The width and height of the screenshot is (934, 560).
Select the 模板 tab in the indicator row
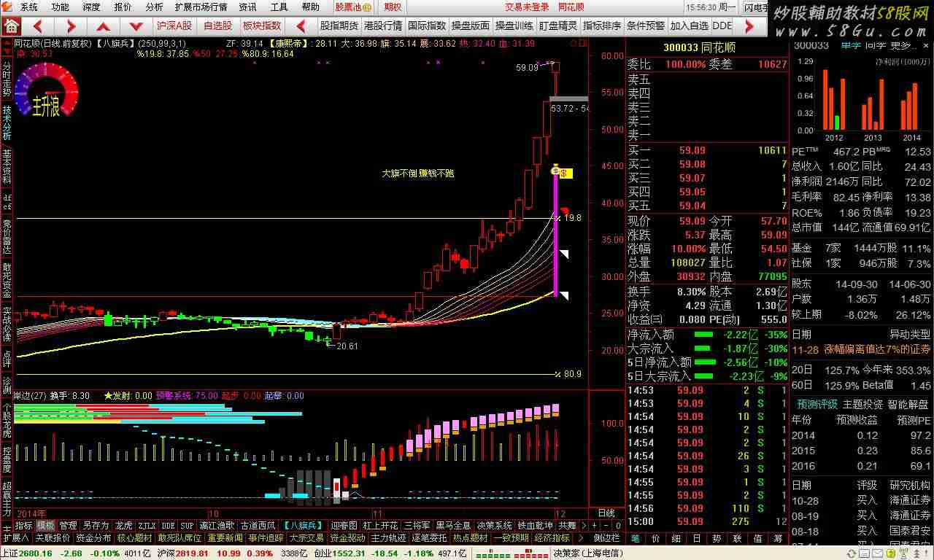[46, 525]
